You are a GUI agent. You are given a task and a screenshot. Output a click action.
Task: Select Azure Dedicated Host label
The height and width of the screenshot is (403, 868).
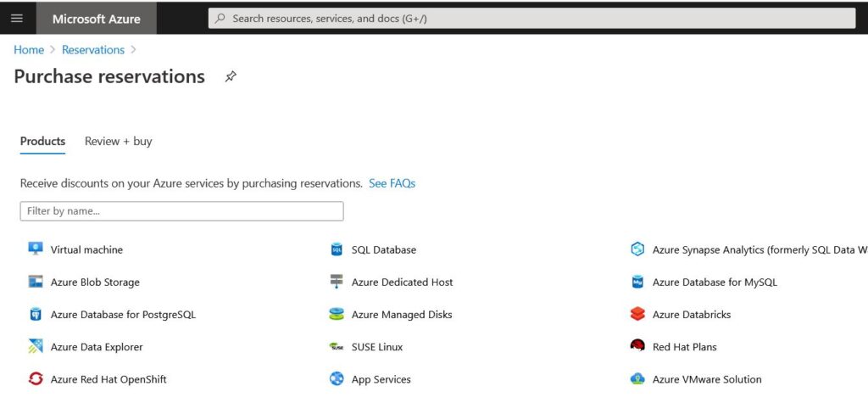click(x=403, y=283)
